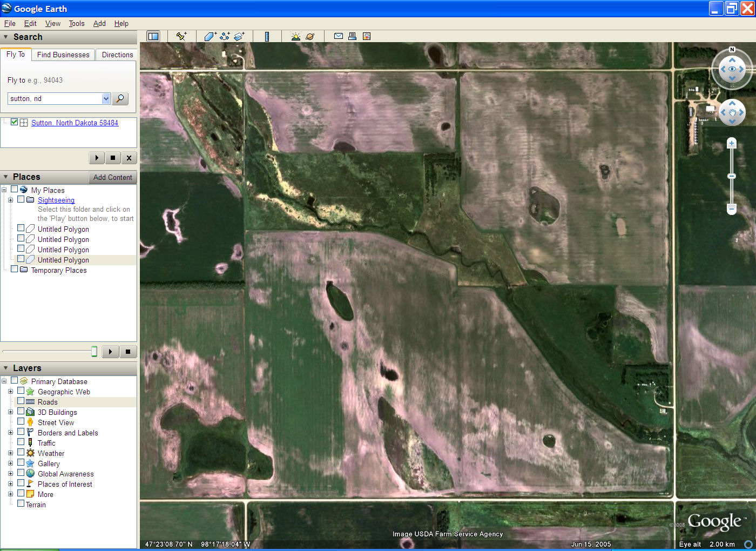Click the Global Awareness globe icon
The width and height of the screenshot is (756, 551).
click(x=30, y=473)
